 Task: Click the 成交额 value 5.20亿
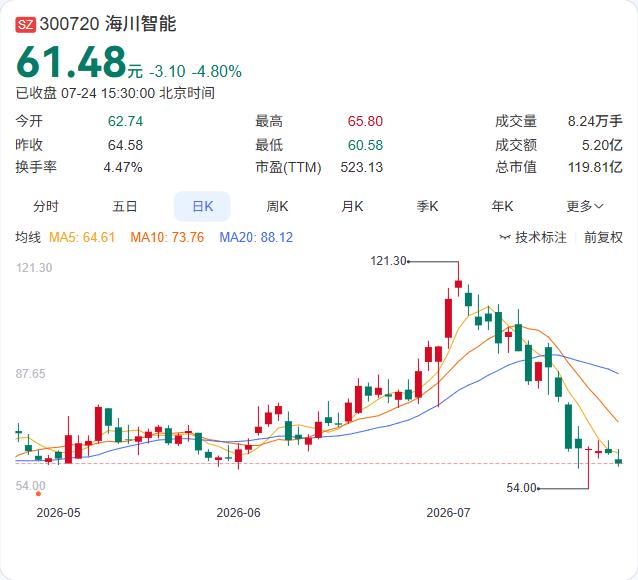point(602,145)
